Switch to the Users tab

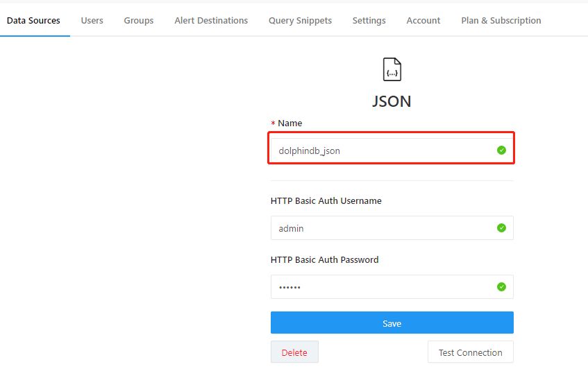(92, 20)
